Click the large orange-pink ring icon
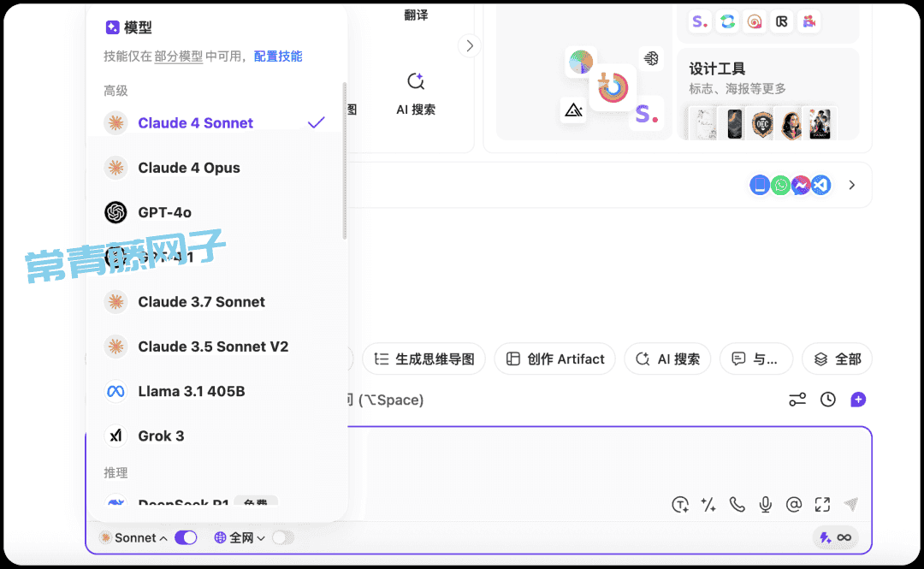The width and height of the screenshot is (924, 569). tap(613, 88)
